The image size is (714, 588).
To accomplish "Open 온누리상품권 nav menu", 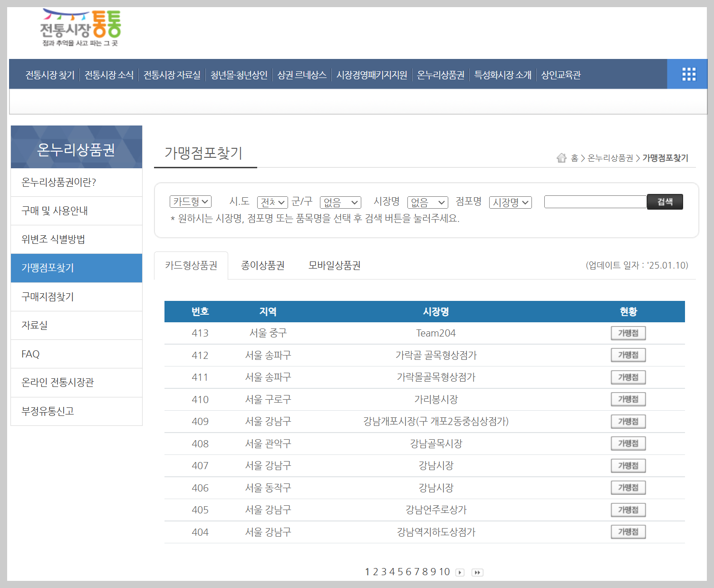I will [441, 75].
